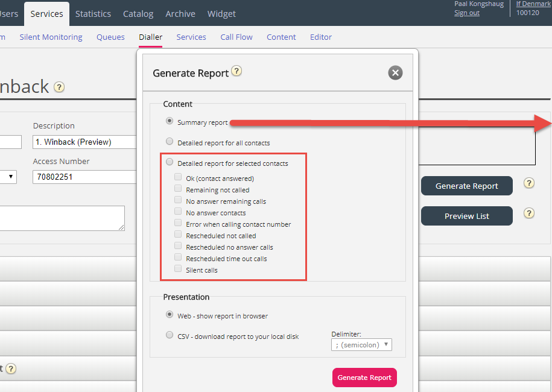
Task: Open the Delimiter semicolon dropdown
Action: [x=361, y=345]
